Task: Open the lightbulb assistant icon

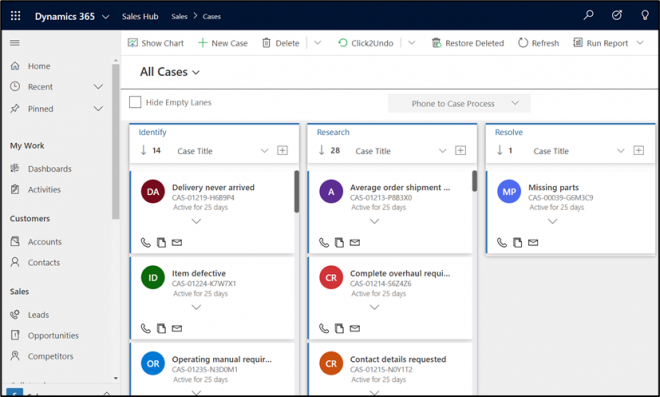Action: click(x=644, y=16)
